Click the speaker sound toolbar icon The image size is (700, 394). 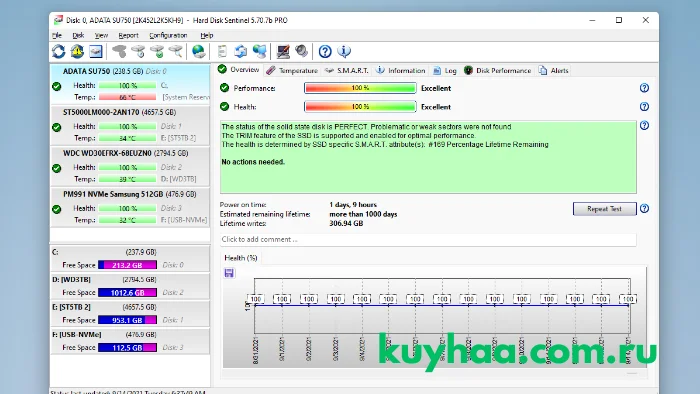(x=302, y=52)
